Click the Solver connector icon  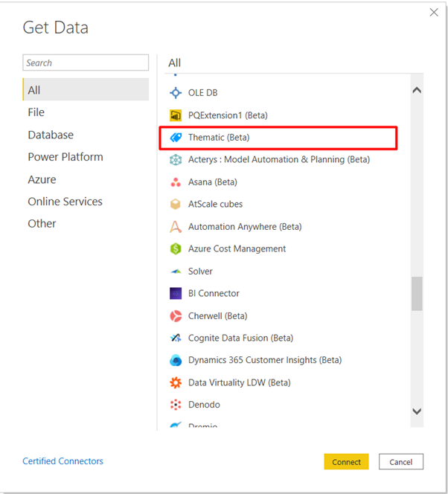click(176, 272)
